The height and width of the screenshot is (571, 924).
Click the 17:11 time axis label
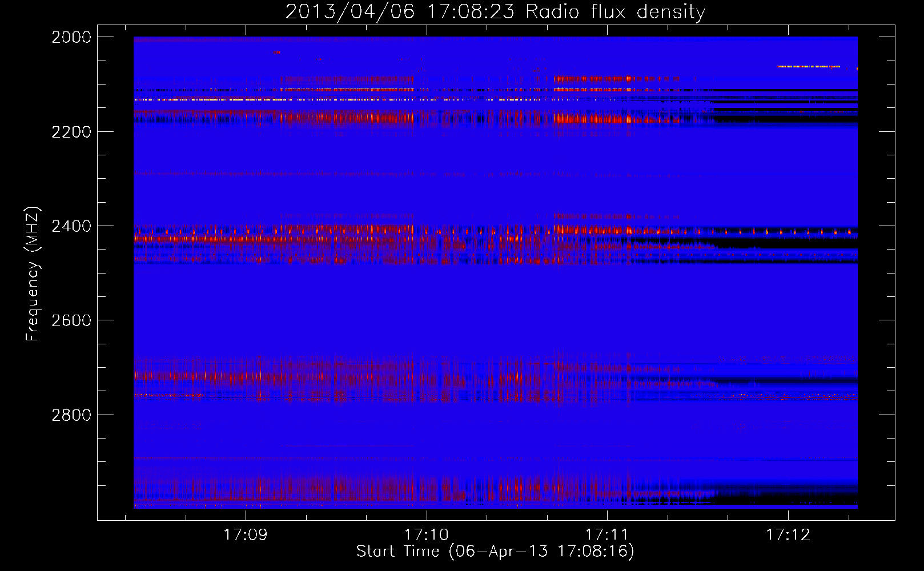[607, 535]
